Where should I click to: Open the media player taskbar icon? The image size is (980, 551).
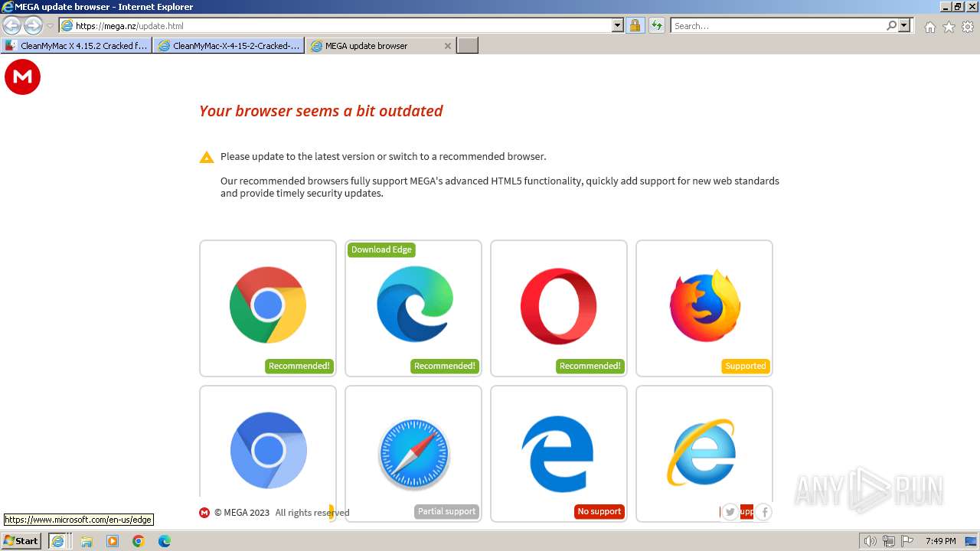click(113, 541)
